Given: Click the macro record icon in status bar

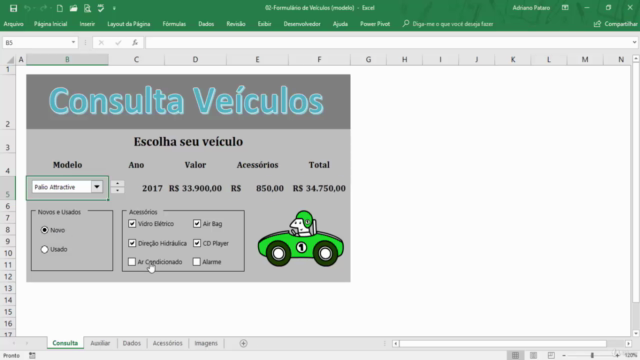Looking at the screenshot, I should (x=32, y=356).
